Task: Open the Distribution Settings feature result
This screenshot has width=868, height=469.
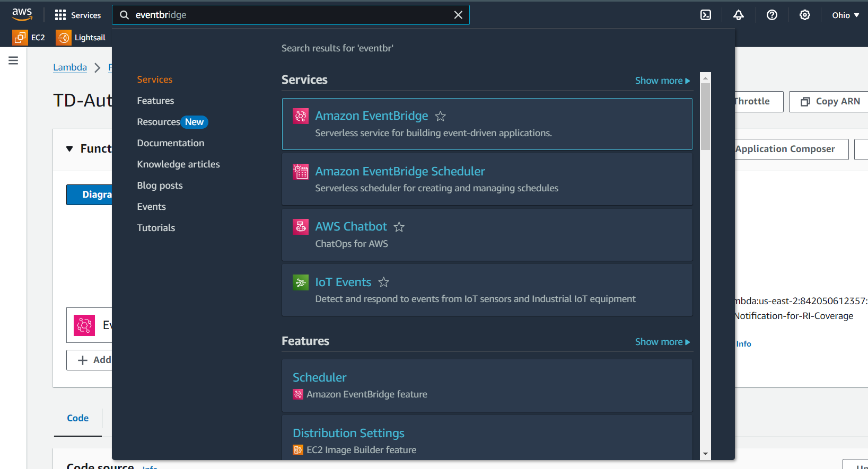Action: [x=348, y=433]
